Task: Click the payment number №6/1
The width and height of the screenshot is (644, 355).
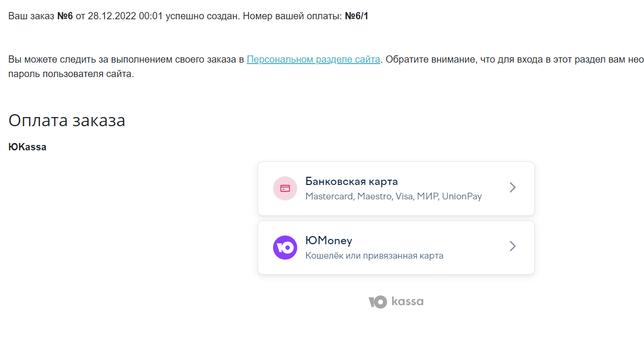Action: [356, 16]
